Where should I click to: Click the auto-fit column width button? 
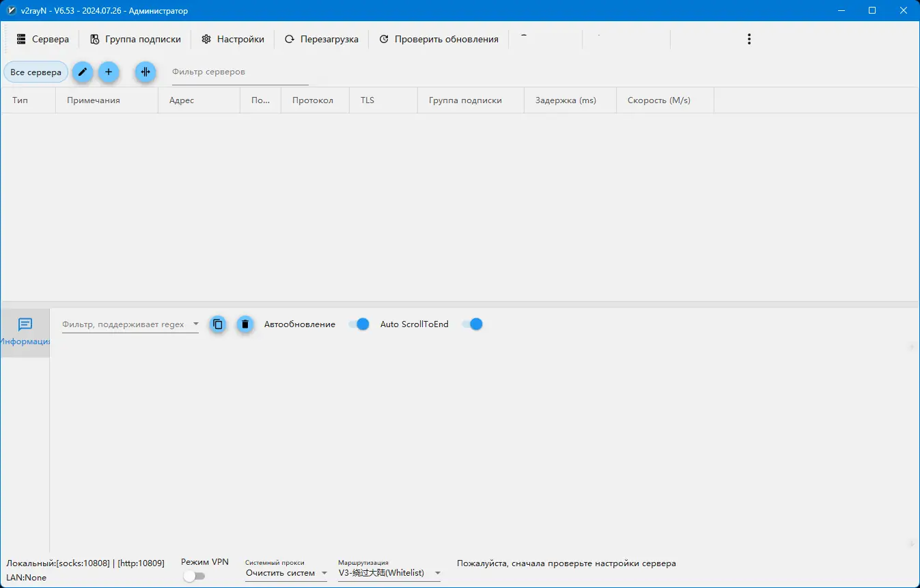[145, 72]
